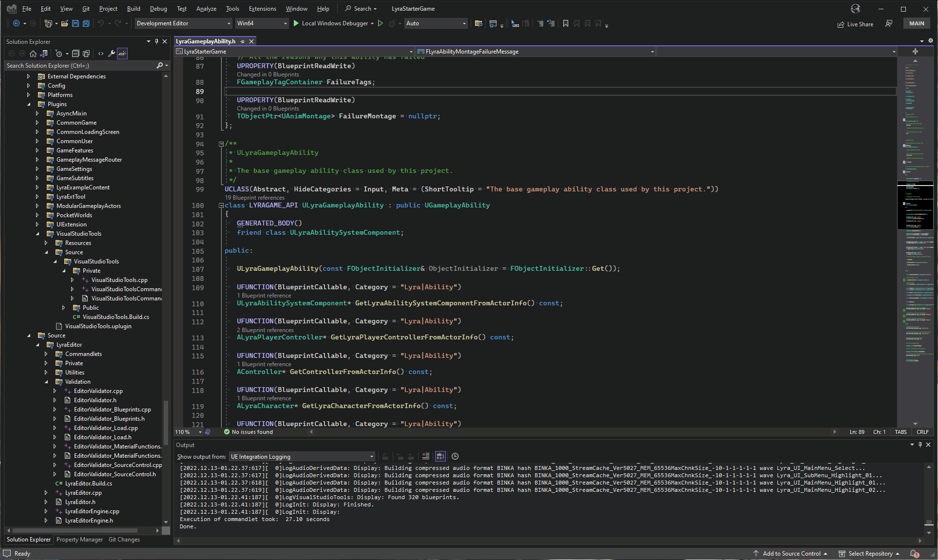938x560 pixels.
Task: Open the Home view in Solution Explorer
Action: pos(33,54)
